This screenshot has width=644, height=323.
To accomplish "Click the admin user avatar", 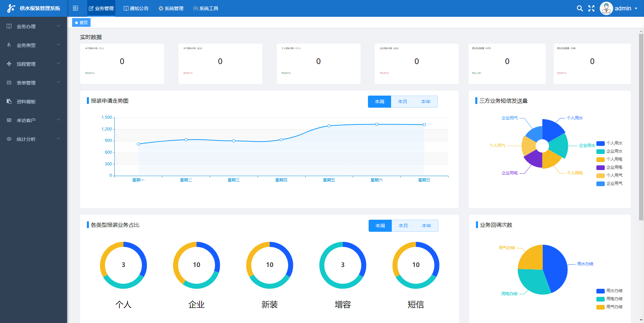I will (x=606, y=8).
